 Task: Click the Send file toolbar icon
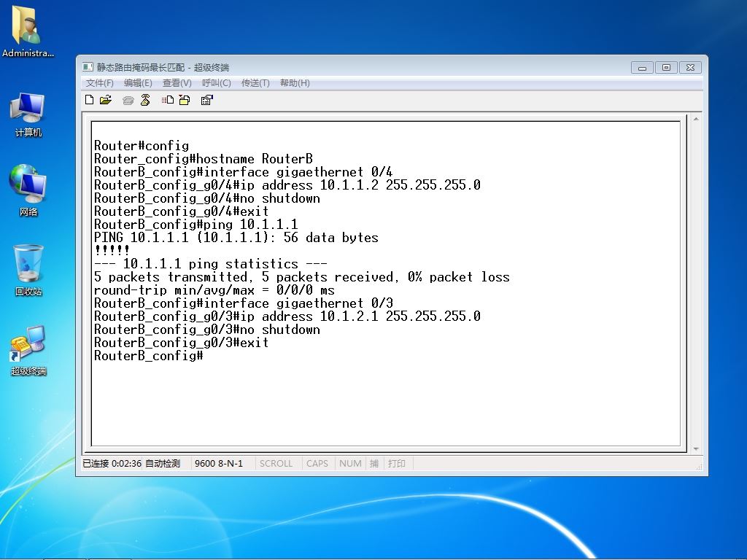pos(167,99)
